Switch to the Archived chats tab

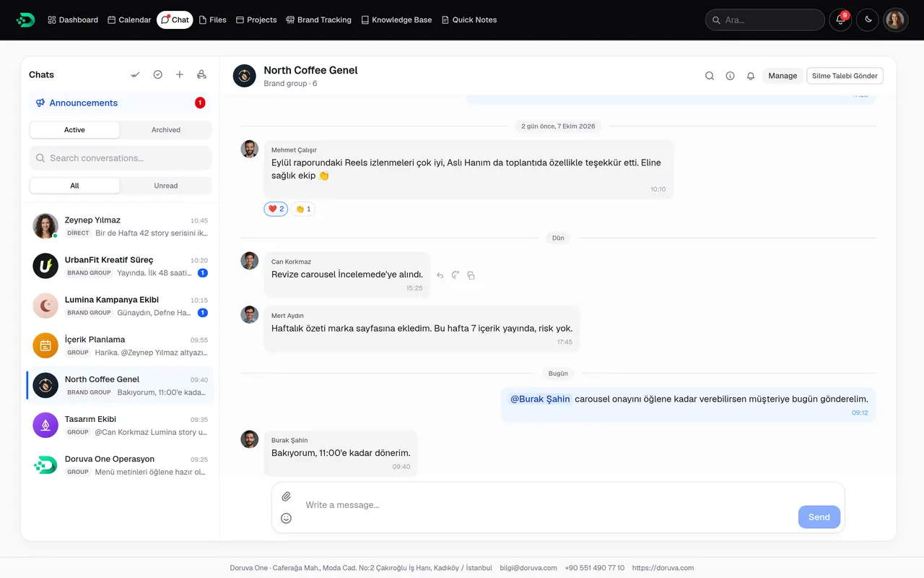click(x=166, y=130)
